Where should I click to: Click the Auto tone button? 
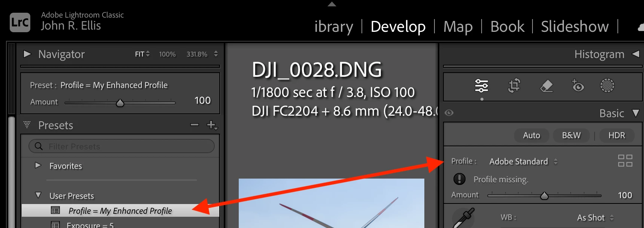531,135
